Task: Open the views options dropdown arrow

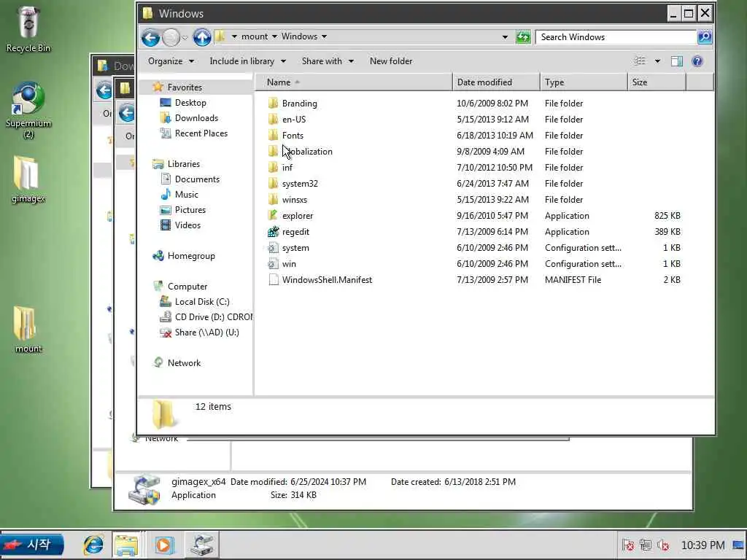Action: [657, 61]
